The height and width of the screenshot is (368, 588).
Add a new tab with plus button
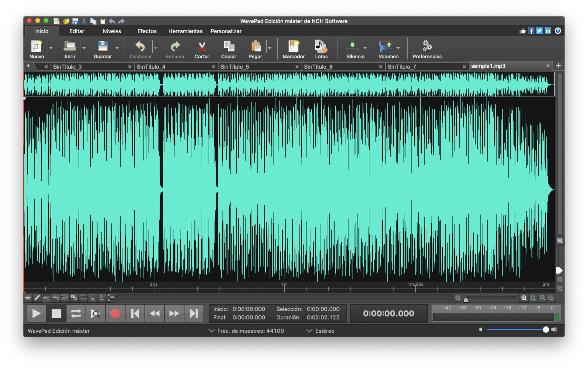(559, 65)
